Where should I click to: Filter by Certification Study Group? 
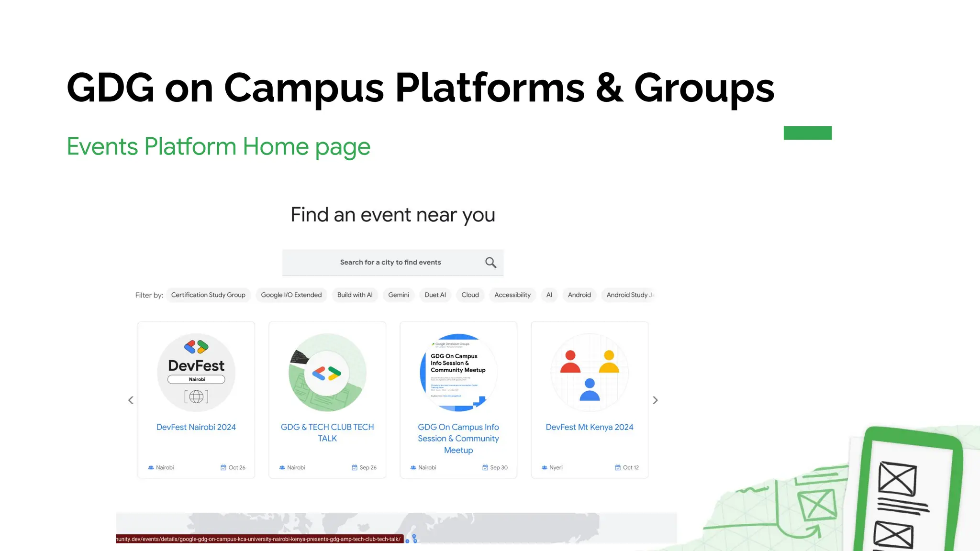click(x=208, y=295)
